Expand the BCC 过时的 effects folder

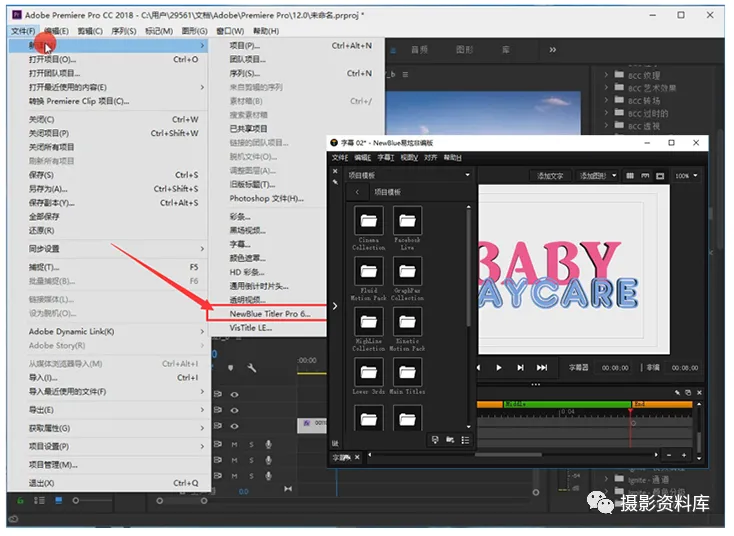point(606,113)
